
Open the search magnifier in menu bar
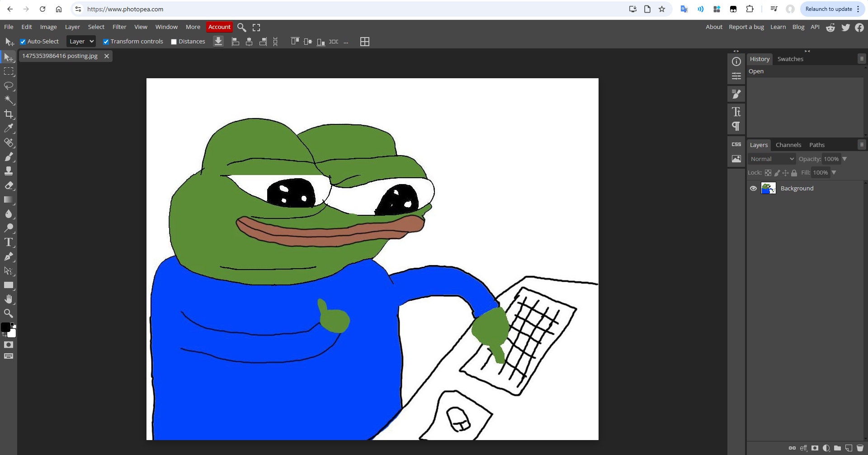(242, 28)
